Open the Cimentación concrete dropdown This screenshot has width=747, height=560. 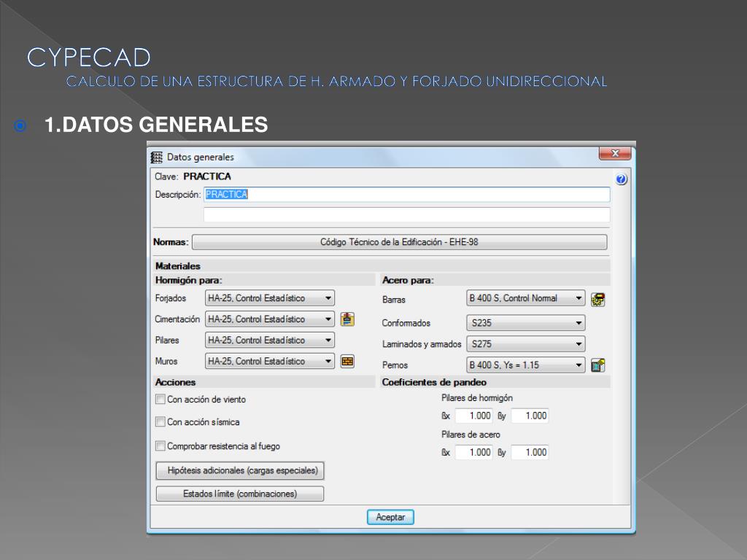[x=270, y=319]
